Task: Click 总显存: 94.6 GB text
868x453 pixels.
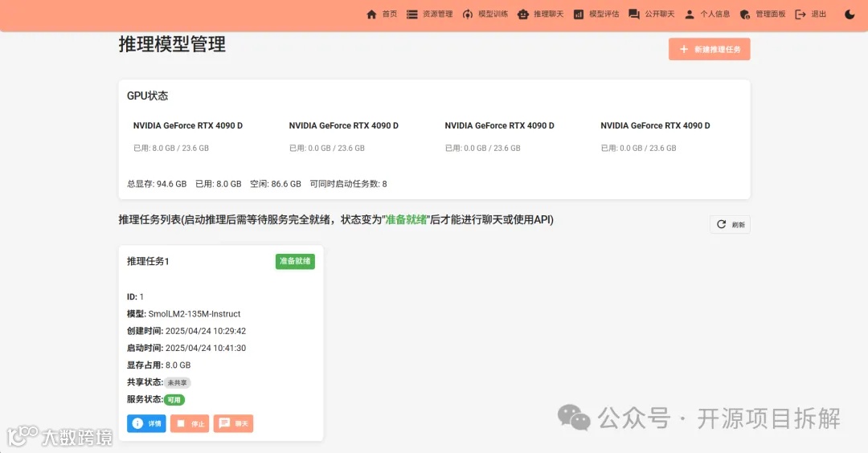Action: point(157,184)
